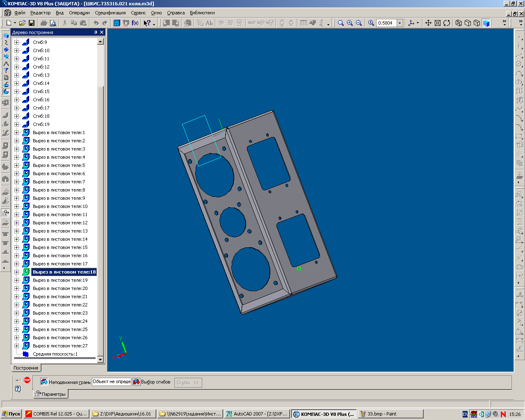This screenshot has height=420, width=525.
Task: Switch to wireframe display mode
Action: [459, 23]
